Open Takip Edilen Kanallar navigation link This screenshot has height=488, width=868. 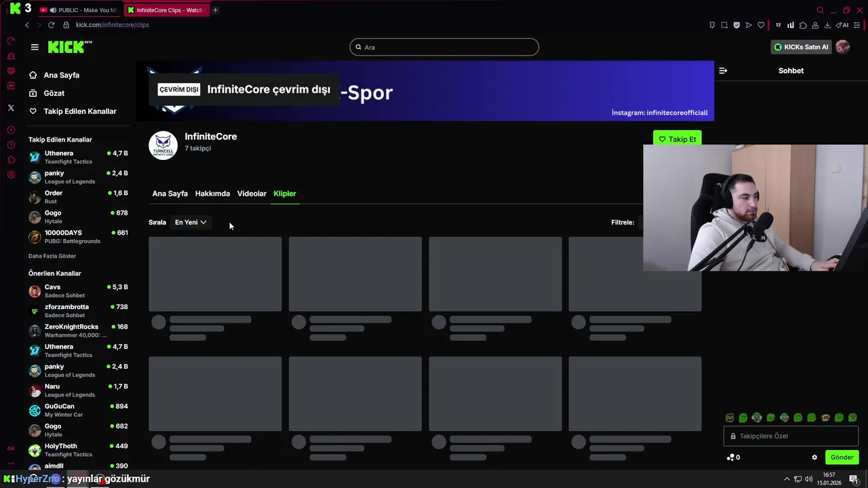73,111
